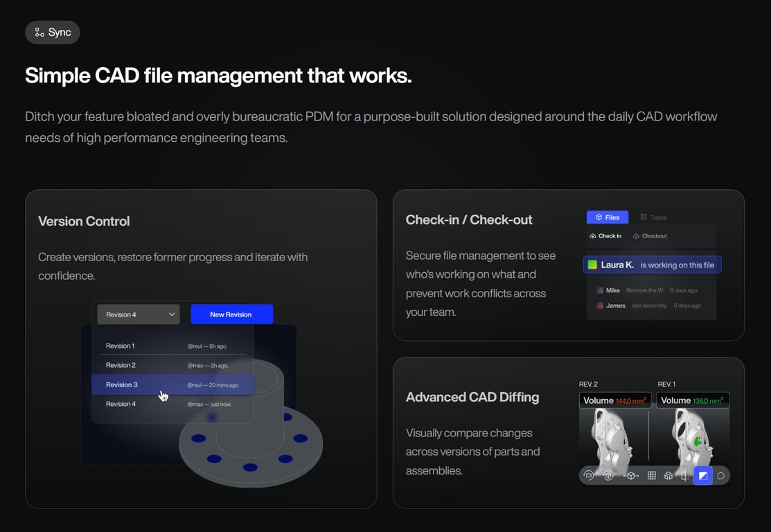Viewport: 771px width, 532px height.
Task: Click the measurement calipers icon
Action: (x=684, y=475)
